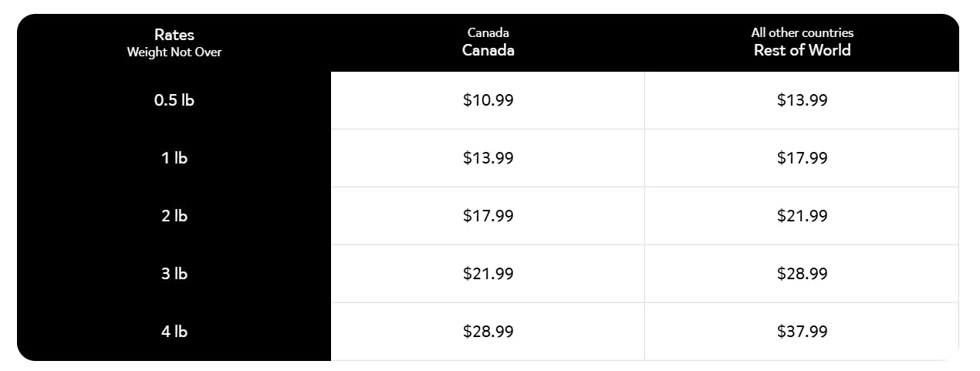Select Canada rate $17.99 for 2 lb
Screen dimensions: 980x371
point(488,216)
